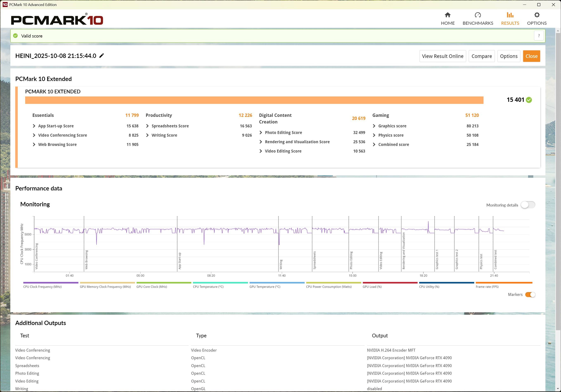
Task: Toggle the CPU Temperature legend series
Action: [208, 286]
